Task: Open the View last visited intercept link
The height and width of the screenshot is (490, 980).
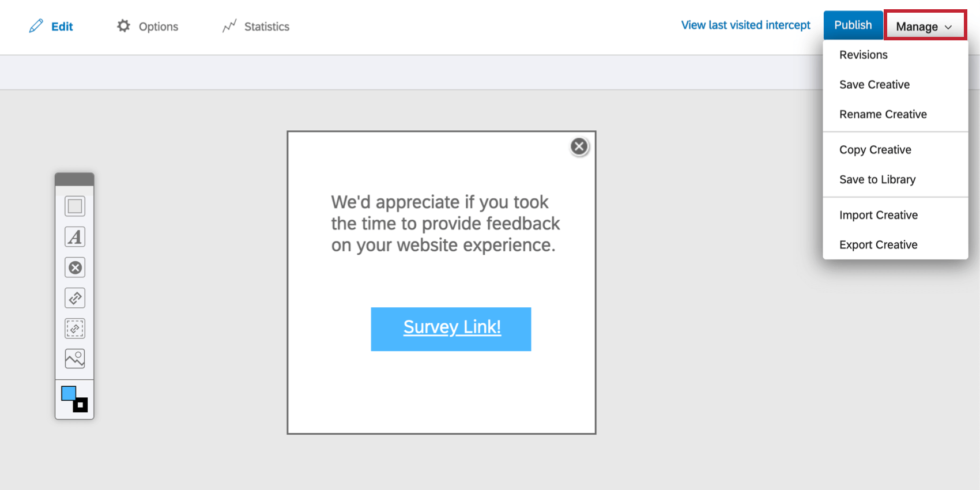Action: point(745,25)
